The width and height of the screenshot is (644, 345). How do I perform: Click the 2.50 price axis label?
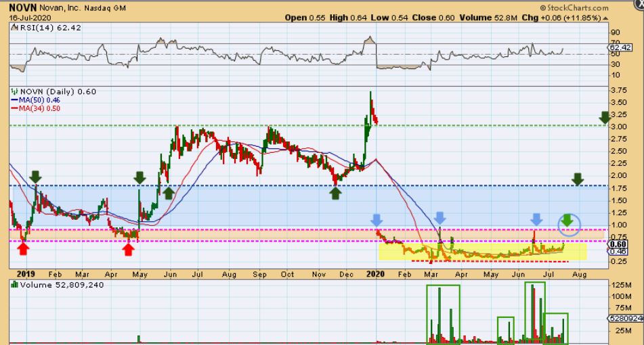[x=619, y=152]
